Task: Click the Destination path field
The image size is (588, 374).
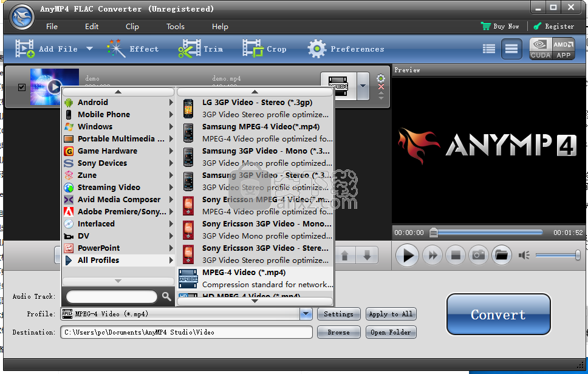Action: point(186,332)
